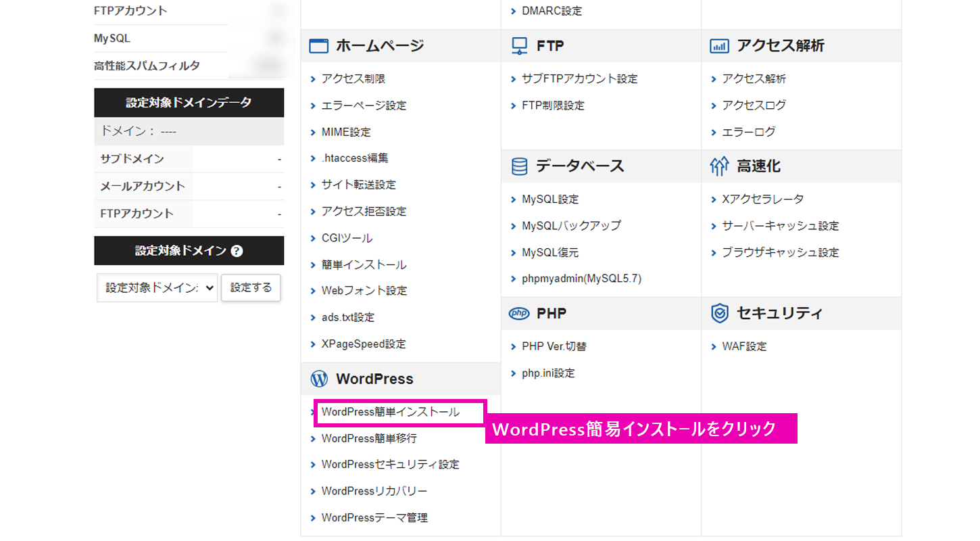Open ads.txt設定
The image size is (980, 541).
coord(348,317)
